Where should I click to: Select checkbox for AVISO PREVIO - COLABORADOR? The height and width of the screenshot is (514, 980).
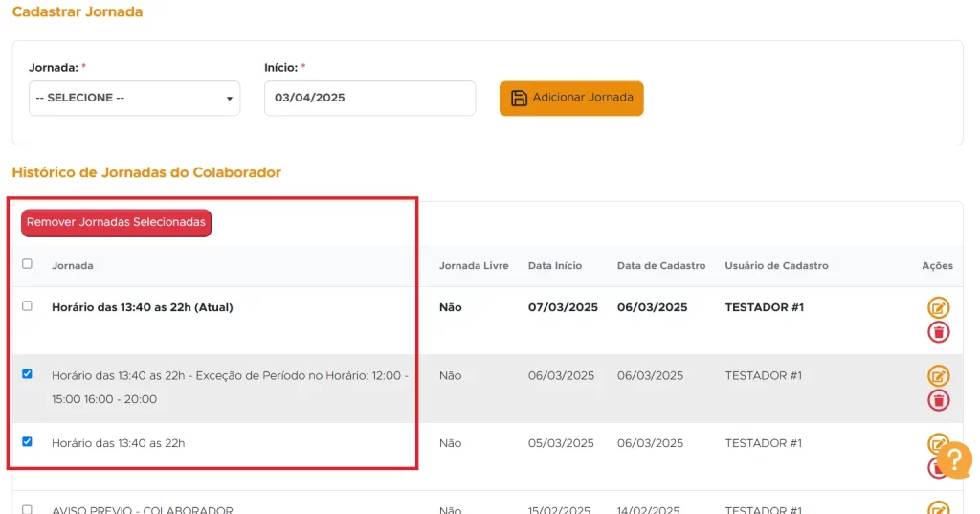pos(27,509)
